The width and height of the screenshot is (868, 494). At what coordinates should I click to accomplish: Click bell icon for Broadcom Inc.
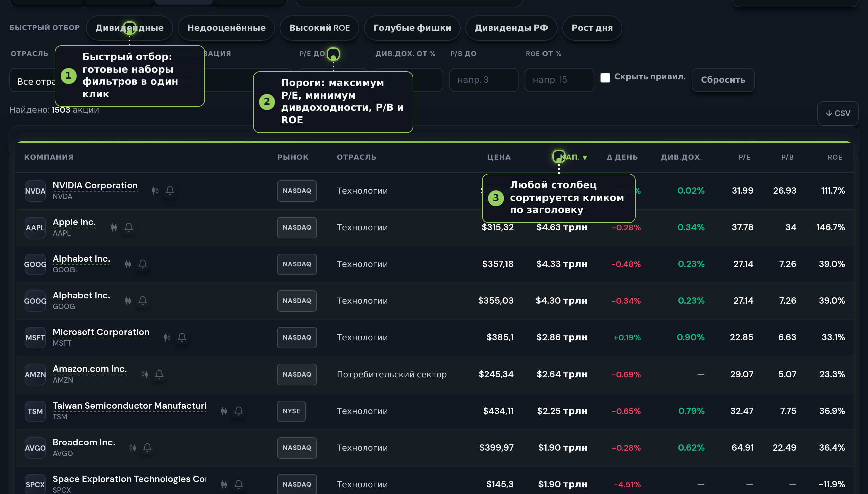147,448
